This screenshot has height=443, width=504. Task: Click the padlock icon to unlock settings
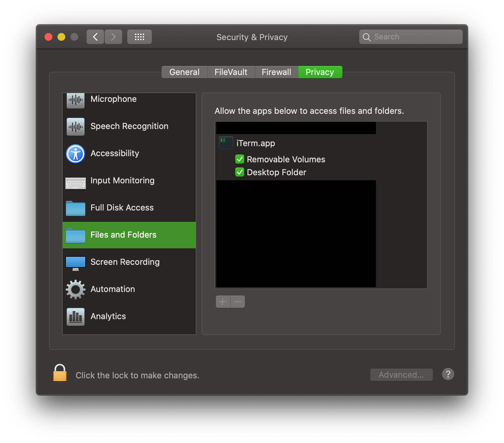[60, 373]
